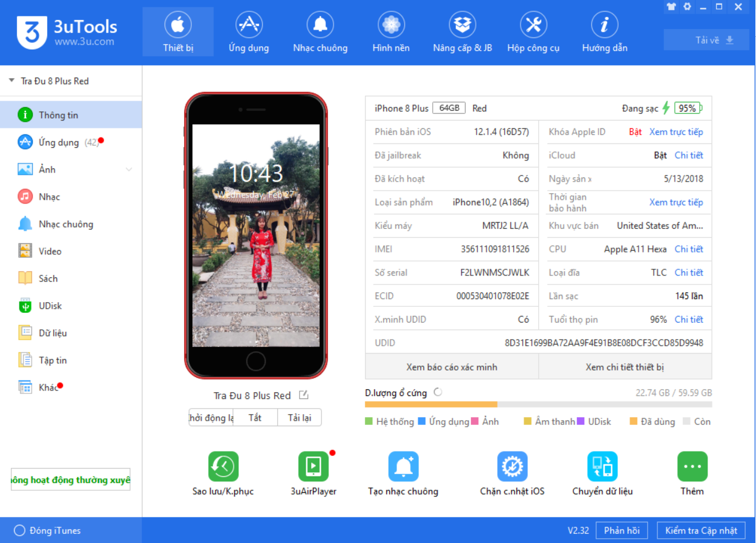Click the red Bật Apple ID lock status

coord(635,132)
